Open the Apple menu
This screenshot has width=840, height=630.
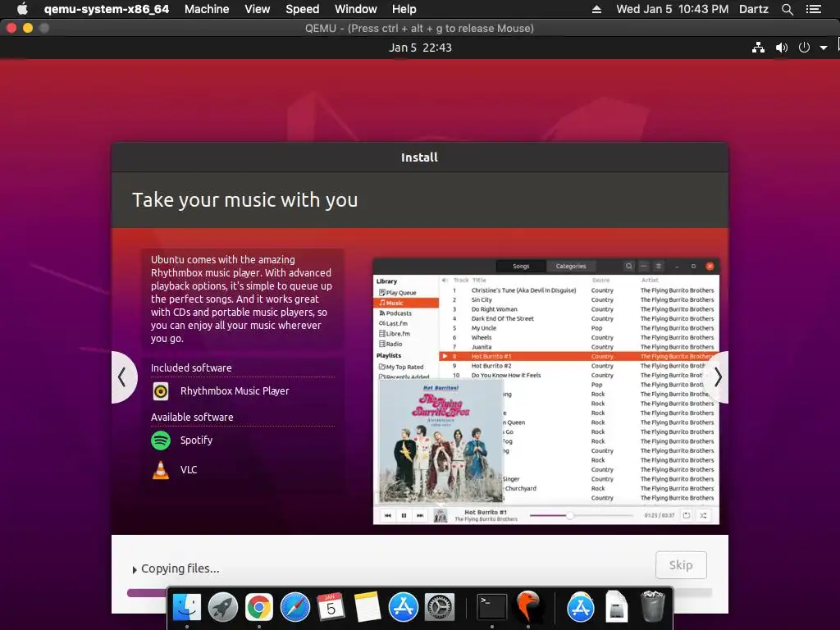(x=22, y=9)
